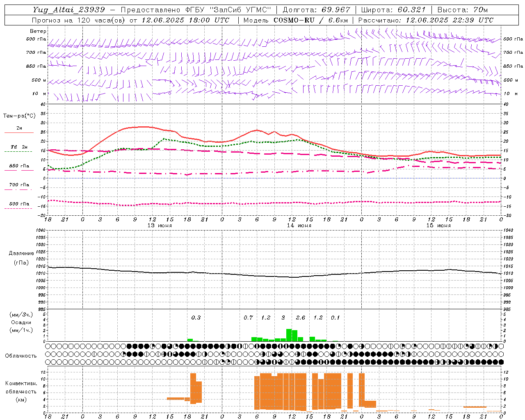The image size is (525, 420).
Task: Click the 15 июня date label
Action: click(438, 225)
